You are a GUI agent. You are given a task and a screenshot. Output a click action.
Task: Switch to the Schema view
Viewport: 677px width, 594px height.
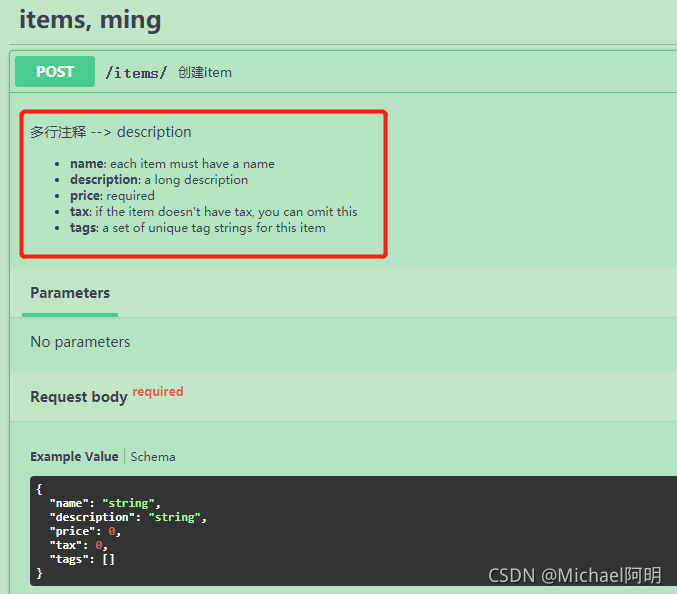(153, 457)
